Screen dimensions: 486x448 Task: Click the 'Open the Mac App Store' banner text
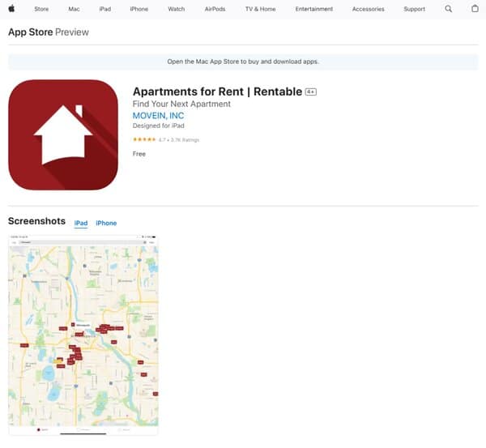click(243, 62)
